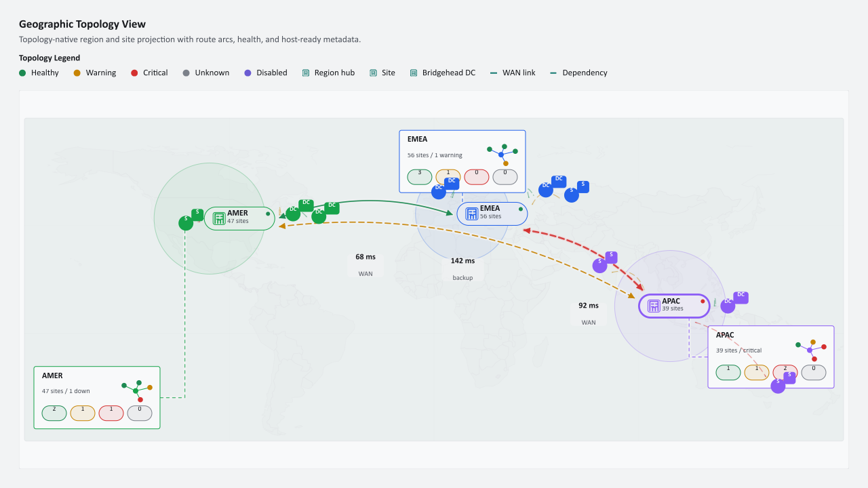Click the Bridgehead DC legend icon
Image resolution: width=868 pixels, height=488 pixels.
(414, 73)
